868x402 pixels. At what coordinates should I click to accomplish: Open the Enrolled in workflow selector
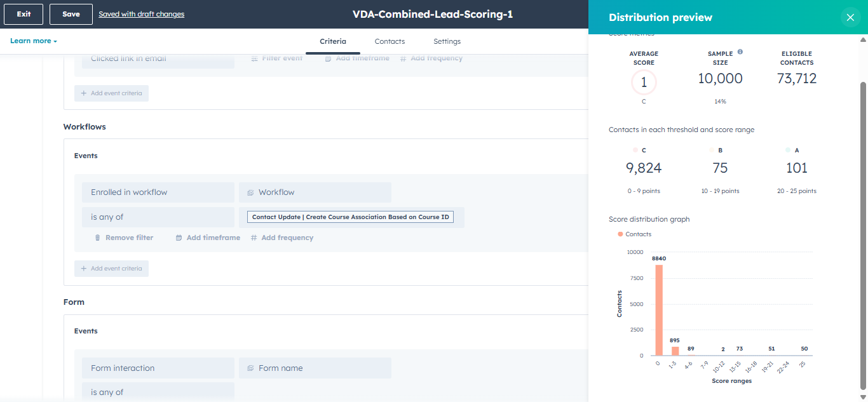[158, 192]
